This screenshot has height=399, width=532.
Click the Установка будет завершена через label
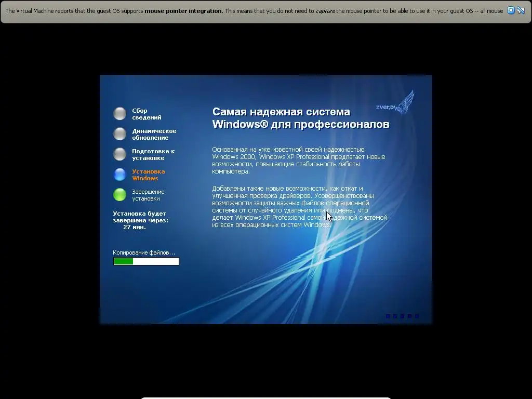point(140,217)
